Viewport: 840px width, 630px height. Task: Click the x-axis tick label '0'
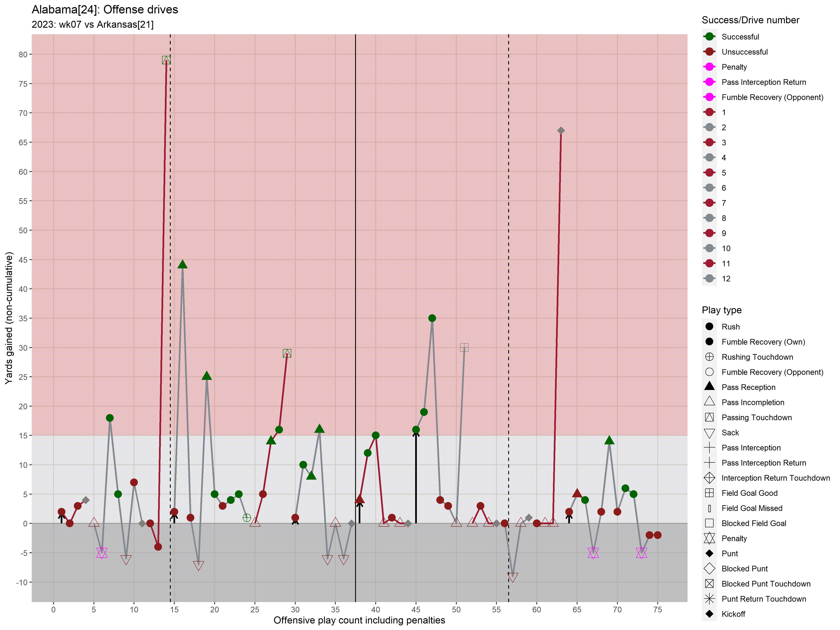tap(54, 609)
